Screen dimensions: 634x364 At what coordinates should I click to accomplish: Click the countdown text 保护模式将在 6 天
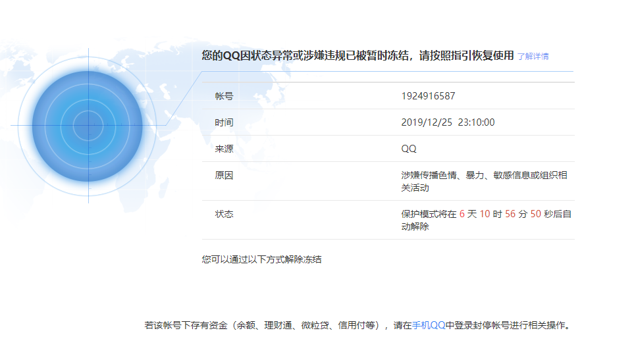[439, 214]
